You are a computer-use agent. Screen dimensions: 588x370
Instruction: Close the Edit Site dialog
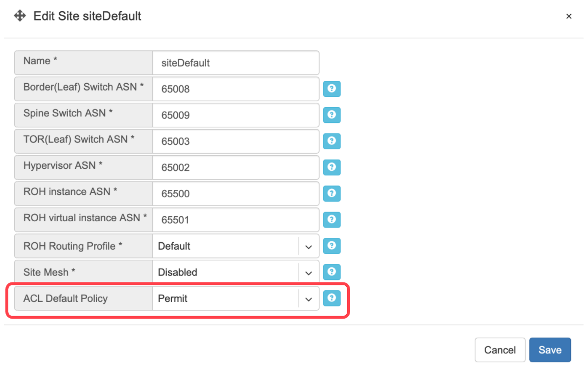[x=569, y=17]
